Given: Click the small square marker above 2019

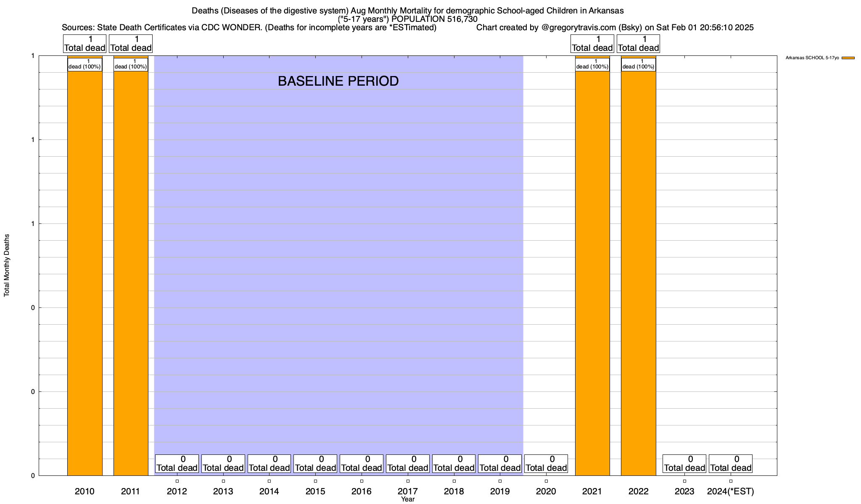Looking at the screenshot, I should 500,481.
